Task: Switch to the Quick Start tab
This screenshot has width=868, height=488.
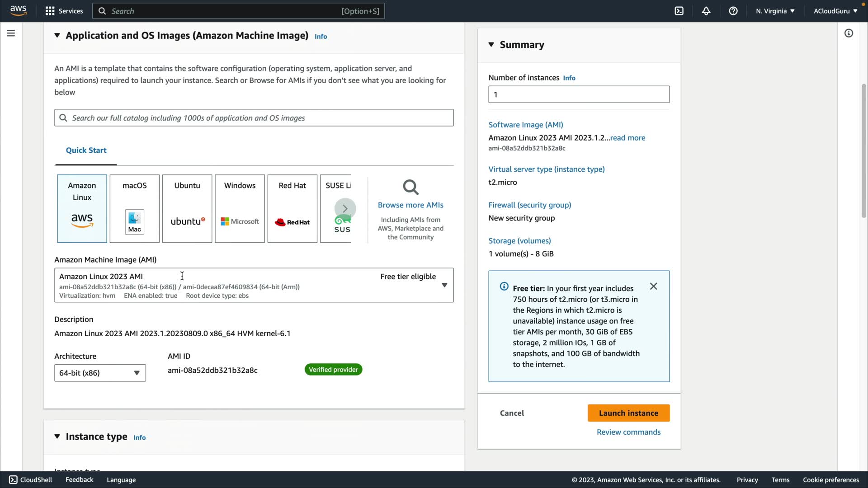Action: [x=86, y=150]
